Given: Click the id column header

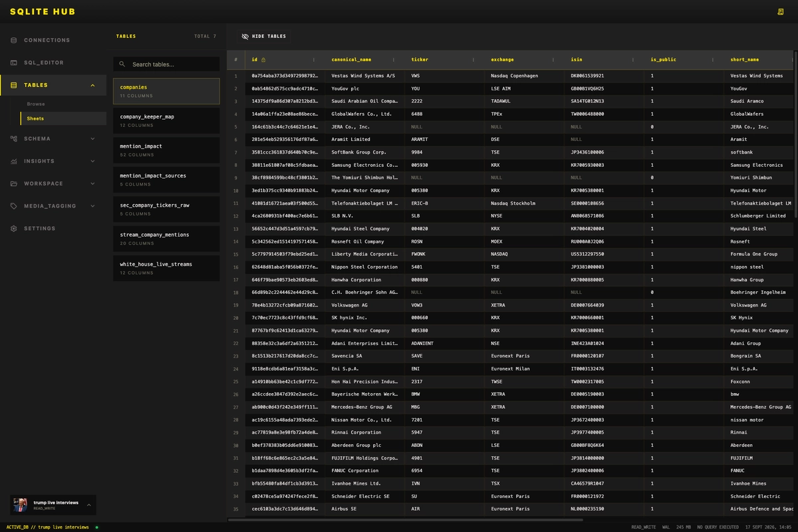Looking at the screenshot, I should 285,60.
